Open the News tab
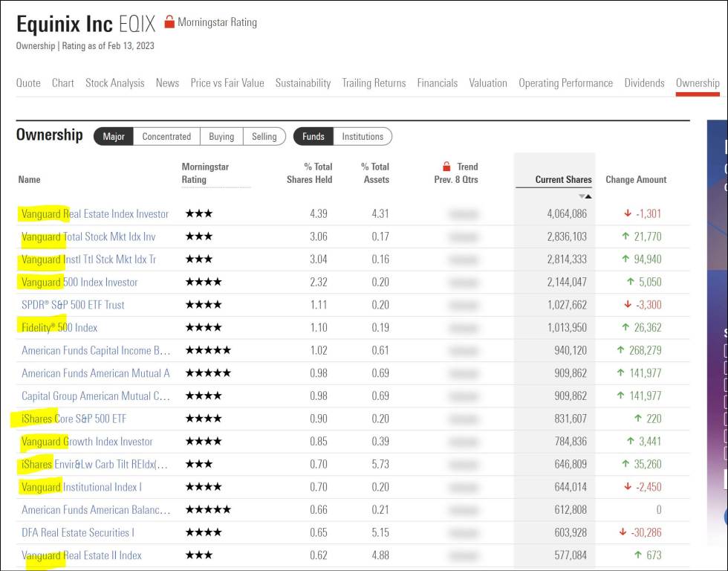This screenshot has width=728, height=571. tap(167, 83)
